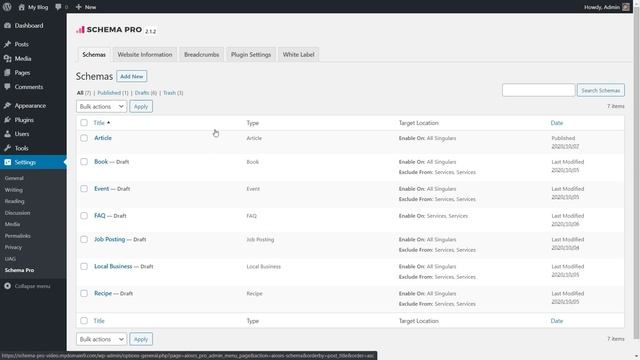This screenshot has width=640, height=360.
Task: Check the Event schema row checkbox
Action: coord(84,189)
